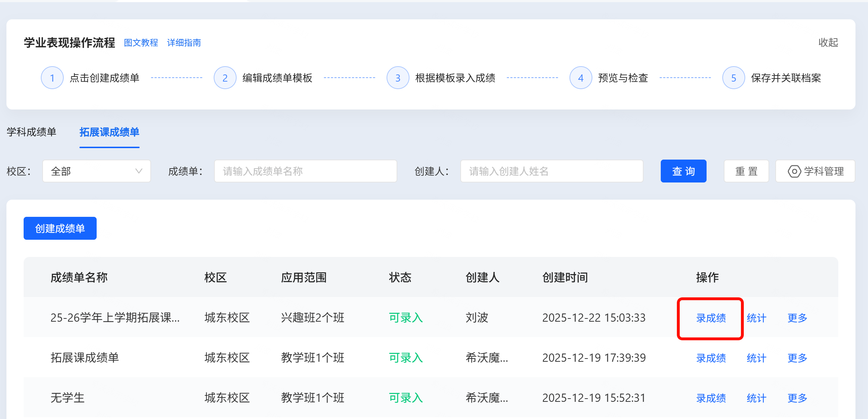Image resolution: width=868 pixels, height=419 pixels.
Task: Focus the 成绩单 name input field
Action: (305, 171)
